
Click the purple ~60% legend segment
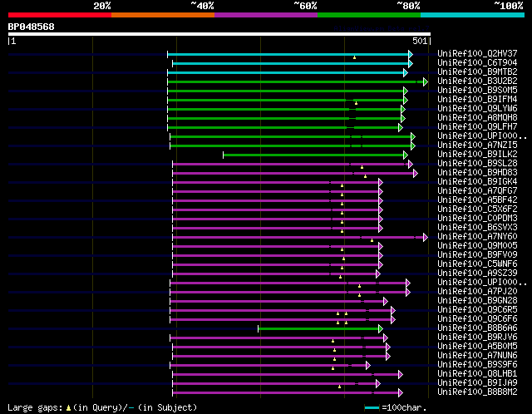pos(266,15)
